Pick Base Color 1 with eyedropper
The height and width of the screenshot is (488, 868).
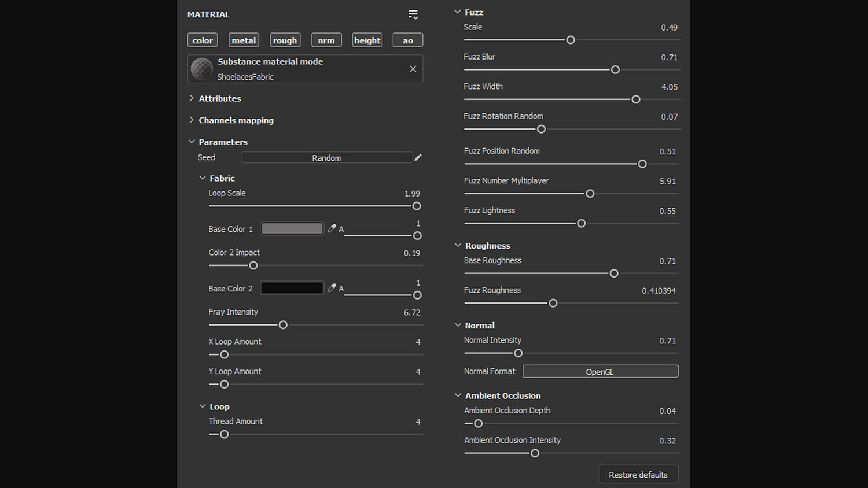click(332, 228)
